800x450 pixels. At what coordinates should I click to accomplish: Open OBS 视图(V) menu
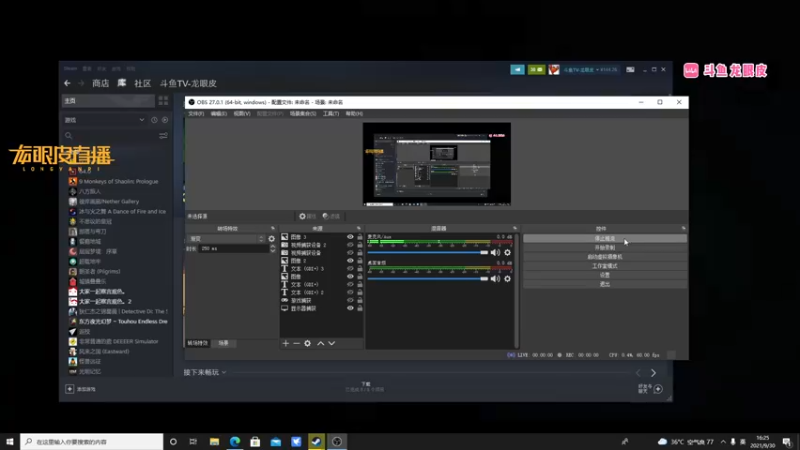242,114
